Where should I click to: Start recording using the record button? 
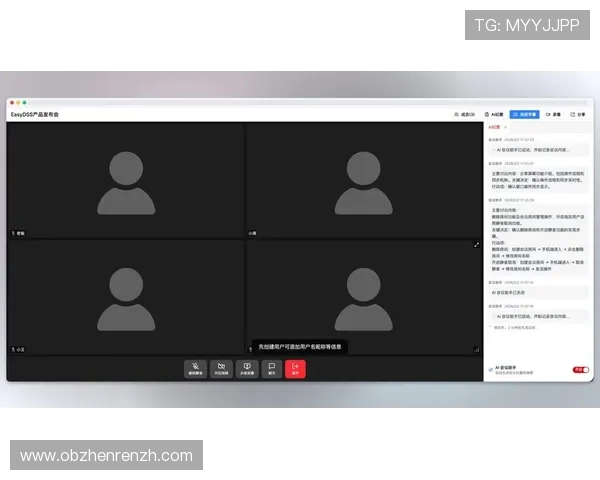(x=555, y=115)
